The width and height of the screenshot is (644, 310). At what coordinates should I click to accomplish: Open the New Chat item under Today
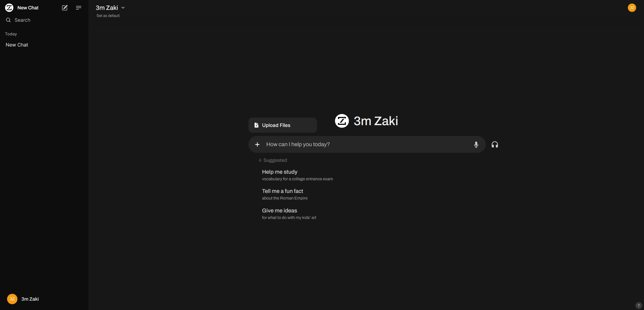click(17, 45)
